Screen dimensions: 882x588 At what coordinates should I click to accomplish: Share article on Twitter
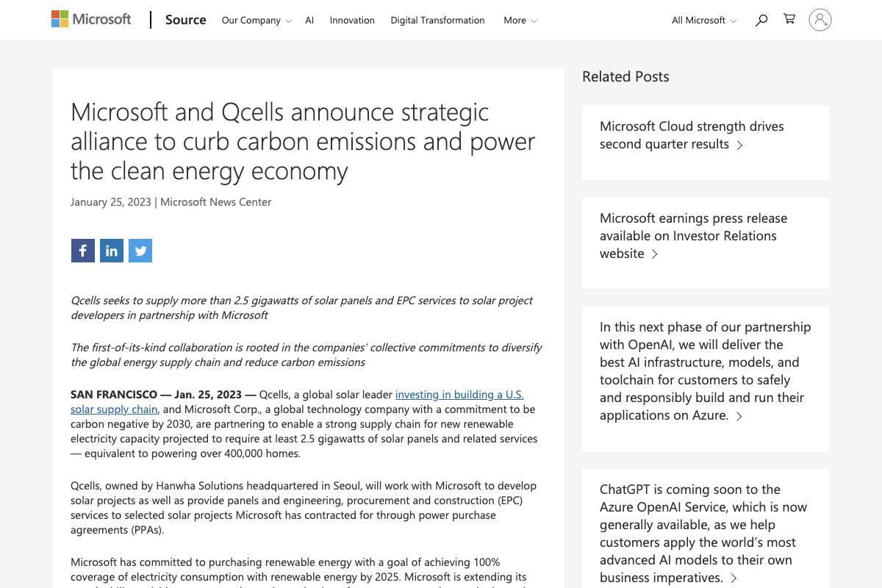[140, 251]
